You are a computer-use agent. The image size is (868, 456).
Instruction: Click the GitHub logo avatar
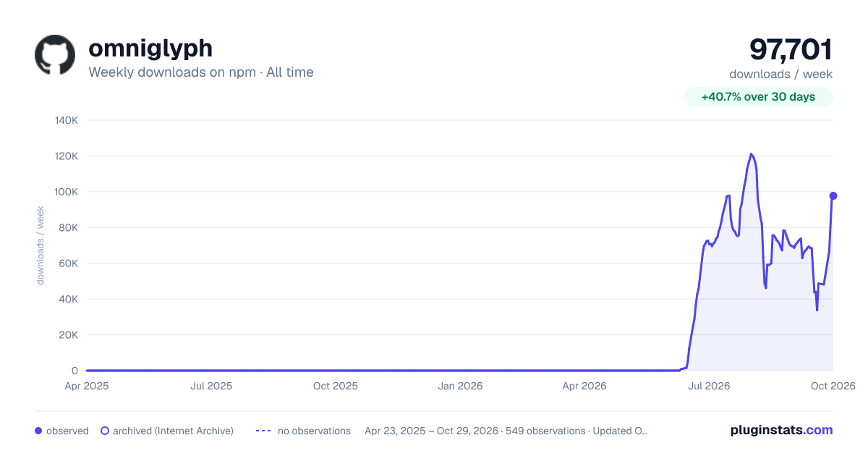[55, 54]
